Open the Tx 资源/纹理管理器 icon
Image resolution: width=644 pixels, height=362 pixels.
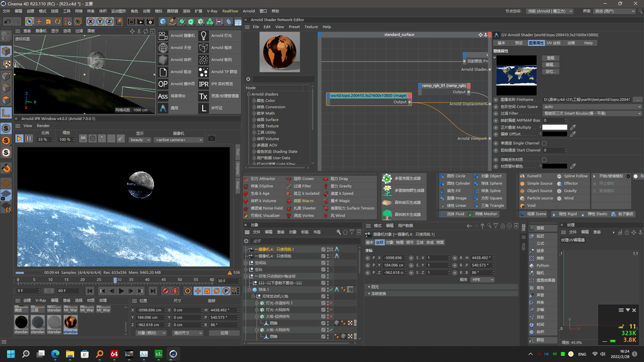[x=203, y=96]
